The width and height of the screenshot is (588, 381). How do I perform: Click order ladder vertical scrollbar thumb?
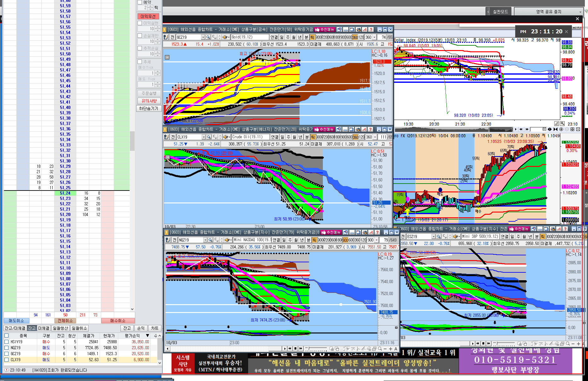pos(132,141)
